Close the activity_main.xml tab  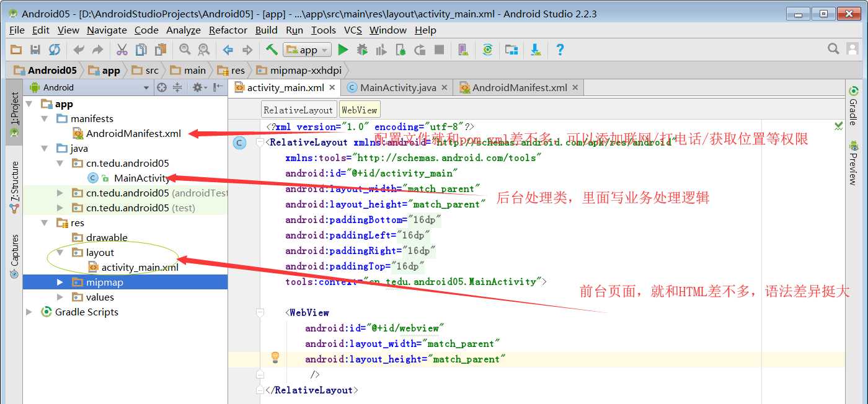332,88
